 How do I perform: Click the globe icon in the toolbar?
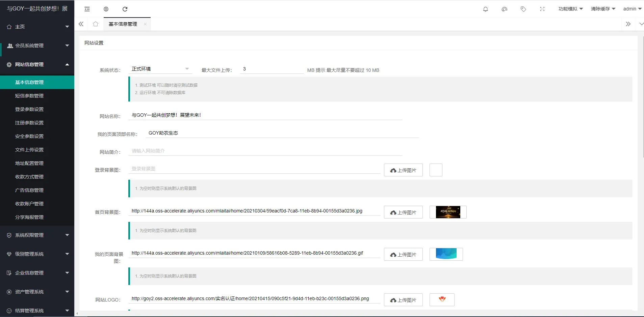(x=106, y=9)
